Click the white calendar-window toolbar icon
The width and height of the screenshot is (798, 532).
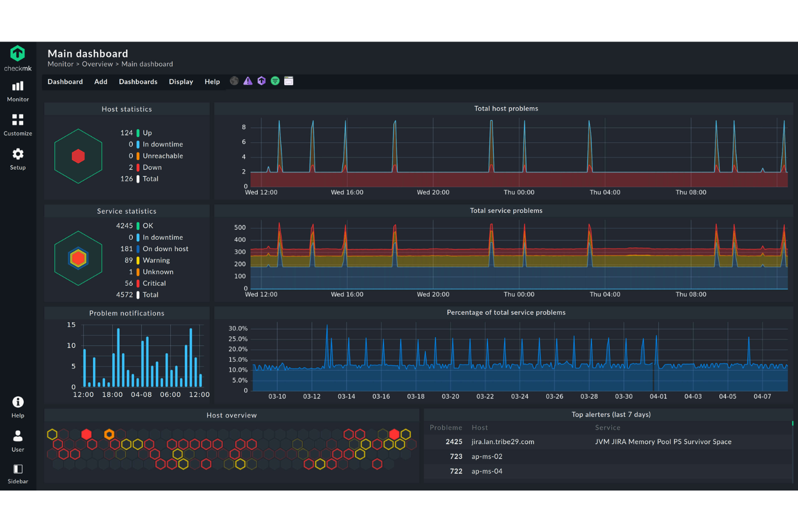pyautogui.click(x=289, y=81)
